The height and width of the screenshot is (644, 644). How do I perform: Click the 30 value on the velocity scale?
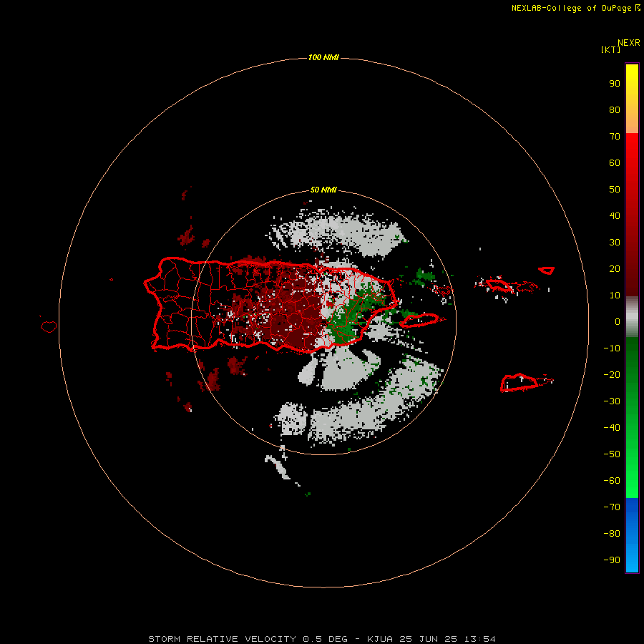tap(615, 243)
